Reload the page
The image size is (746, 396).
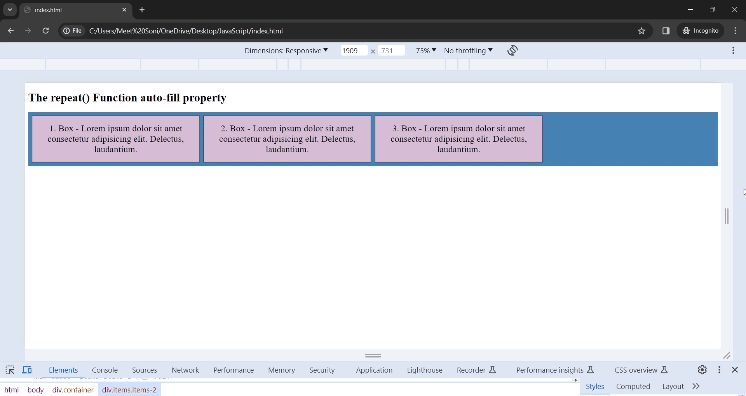point(46,30)
